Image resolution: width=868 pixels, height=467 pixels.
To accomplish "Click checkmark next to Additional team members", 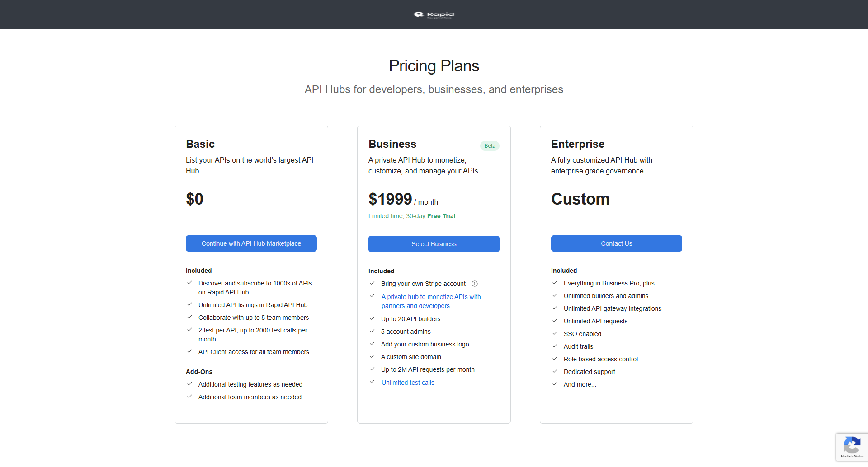I will pyautogui.click(x=189, y=397).
